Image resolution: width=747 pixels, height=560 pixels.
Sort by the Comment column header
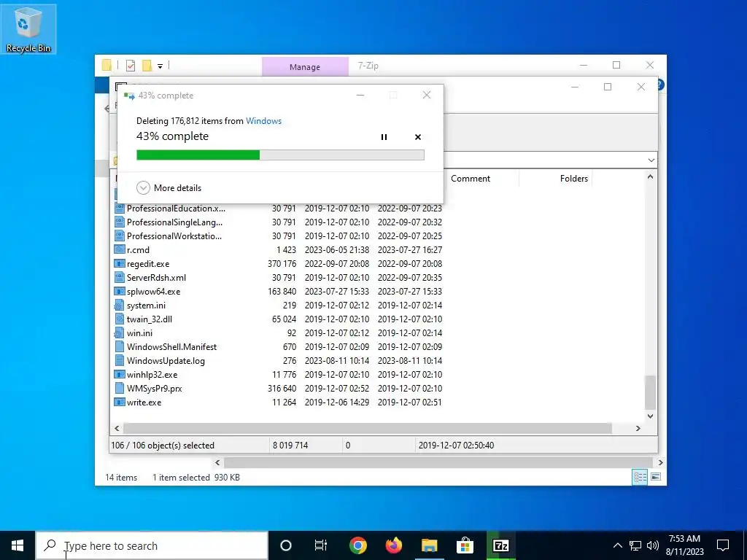click(x=471, y=179)
